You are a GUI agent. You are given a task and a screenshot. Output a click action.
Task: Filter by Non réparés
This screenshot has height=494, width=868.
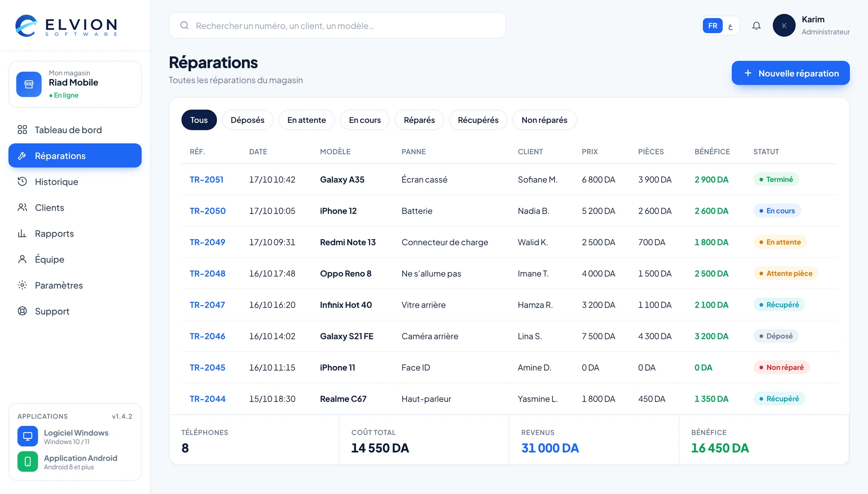point(544,120)
